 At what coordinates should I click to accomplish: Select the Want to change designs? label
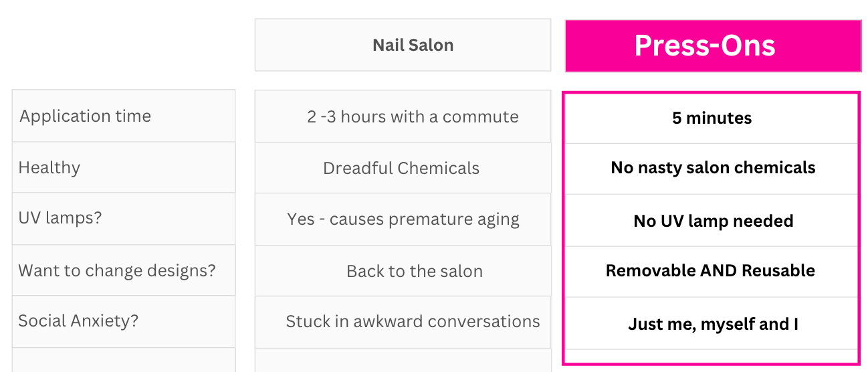pyautogui.click(x=124, y=270)
